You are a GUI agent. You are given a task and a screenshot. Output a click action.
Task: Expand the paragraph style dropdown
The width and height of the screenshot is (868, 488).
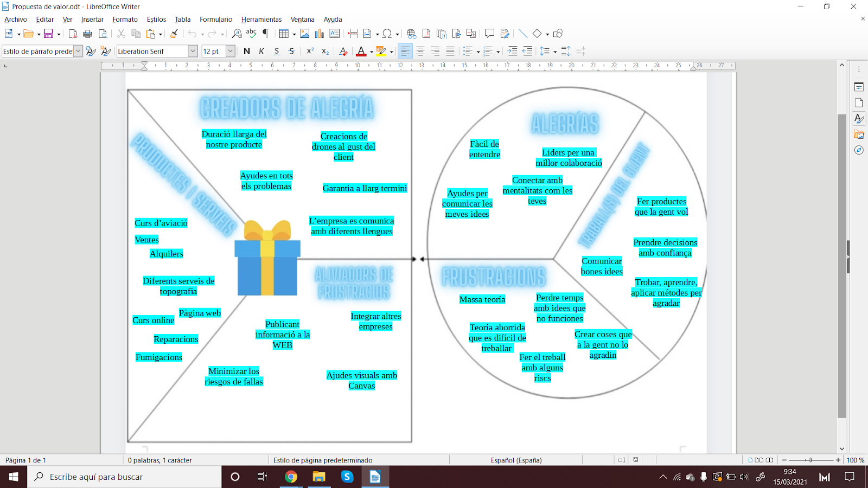(78, 51)
